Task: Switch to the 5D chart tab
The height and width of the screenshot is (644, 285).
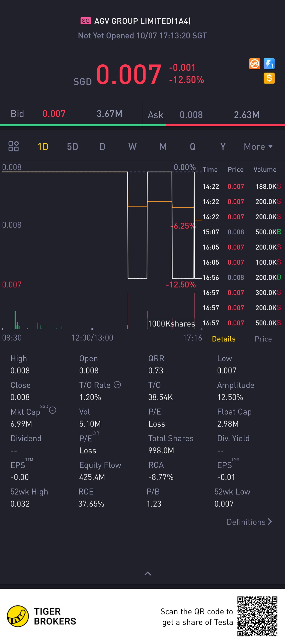Action: [72, 147]
